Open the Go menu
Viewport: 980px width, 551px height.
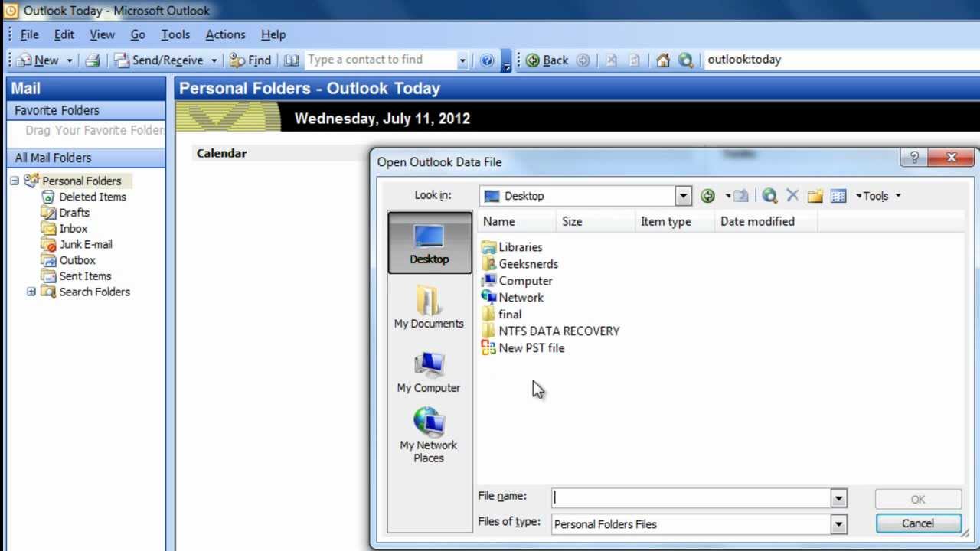tap(138, 34)
